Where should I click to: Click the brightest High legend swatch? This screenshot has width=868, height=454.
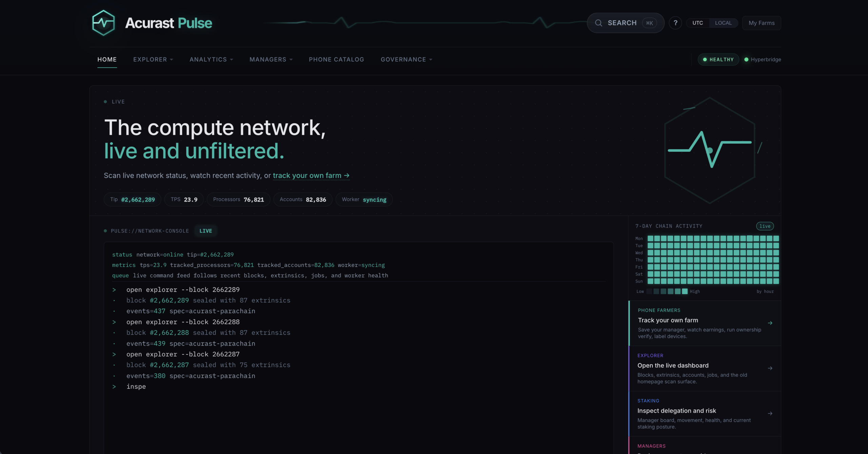(685, 291)
